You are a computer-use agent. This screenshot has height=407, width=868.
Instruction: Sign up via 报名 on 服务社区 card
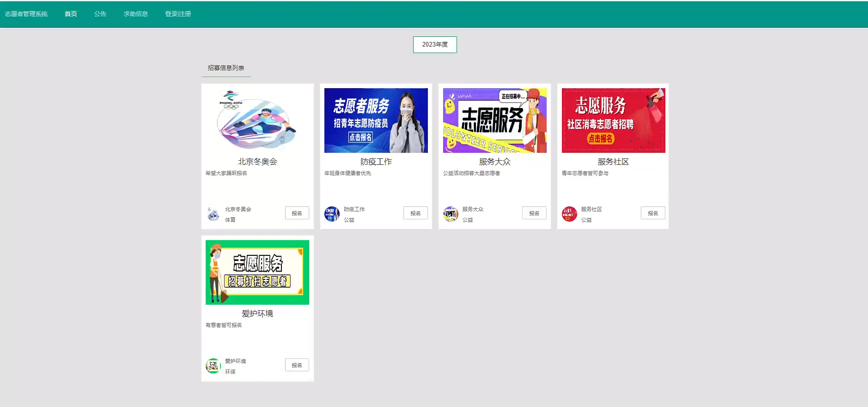[653, 213]
